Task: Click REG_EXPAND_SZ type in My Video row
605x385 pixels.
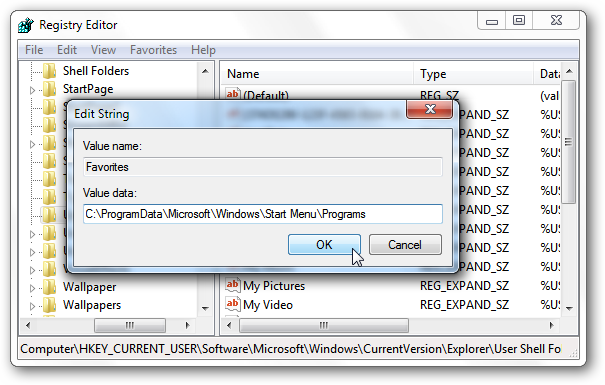Action: point(464,305)
